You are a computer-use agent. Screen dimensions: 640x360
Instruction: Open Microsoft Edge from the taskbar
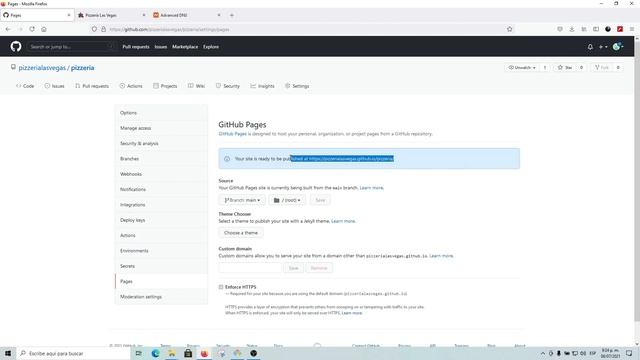pyautogui.click(x=156, y=353)
